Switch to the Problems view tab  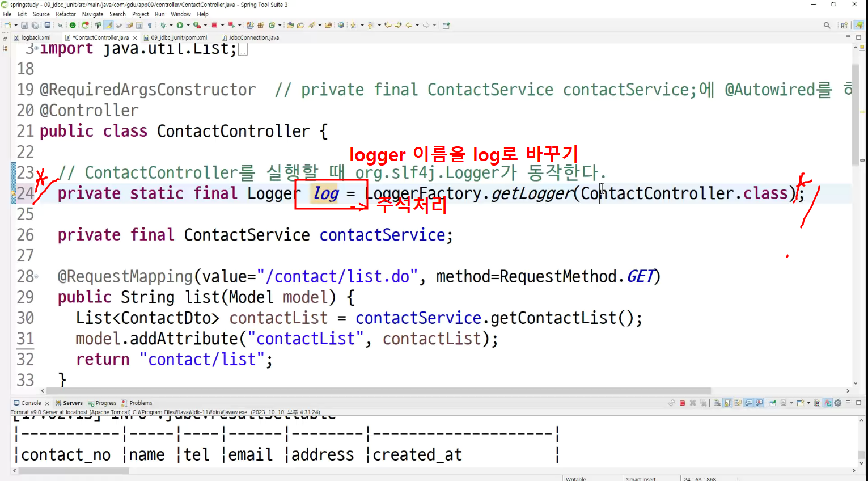(x=137, y=403)
